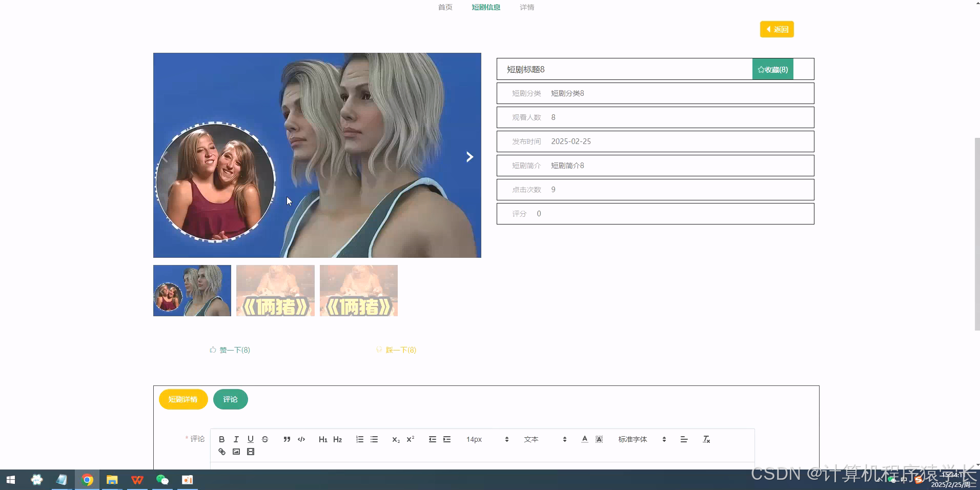Insert a hyperlink in the editor
Screen dimensions: 980x490
[x=221, y=452]
